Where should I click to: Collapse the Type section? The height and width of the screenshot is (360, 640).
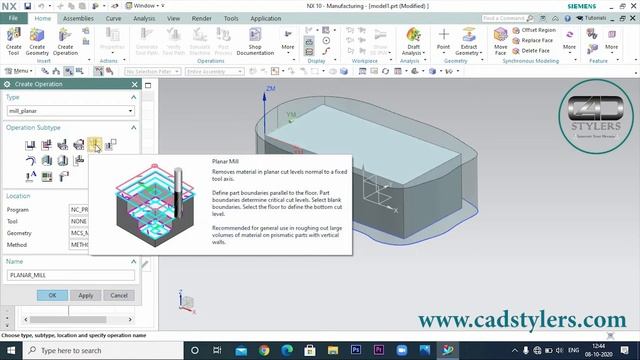pyautogui.click(x=133, y=97)
